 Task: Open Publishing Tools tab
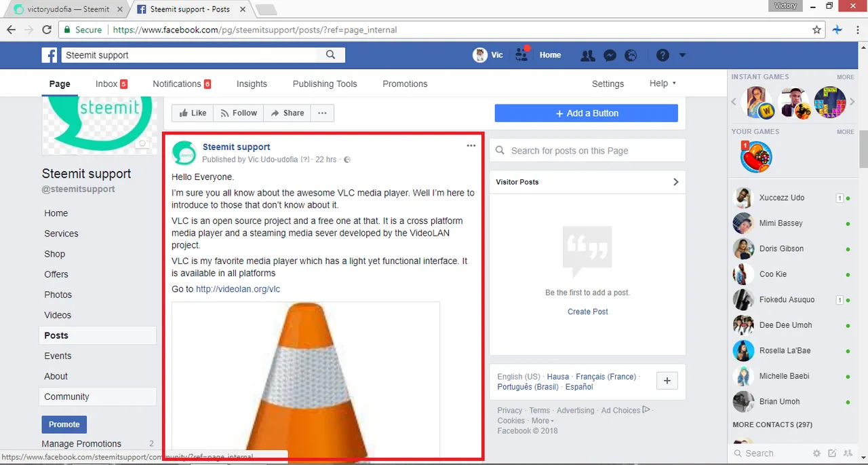click(325, 83)
